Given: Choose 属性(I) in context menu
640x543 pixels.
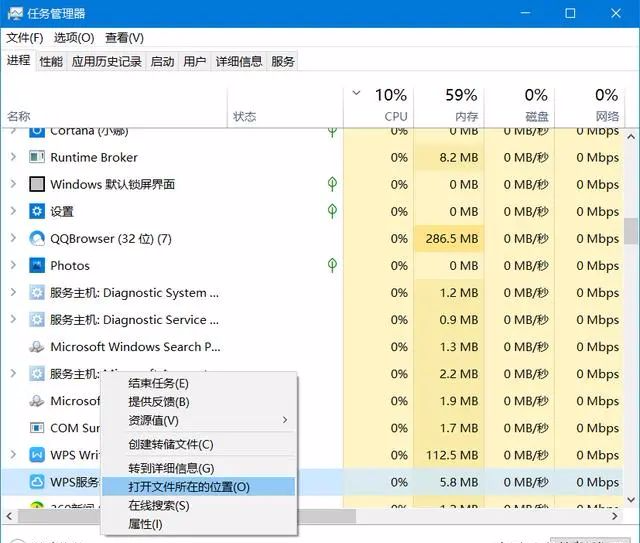Looking at the screenshot, I should pyautogui.click(x=198, y=524).
